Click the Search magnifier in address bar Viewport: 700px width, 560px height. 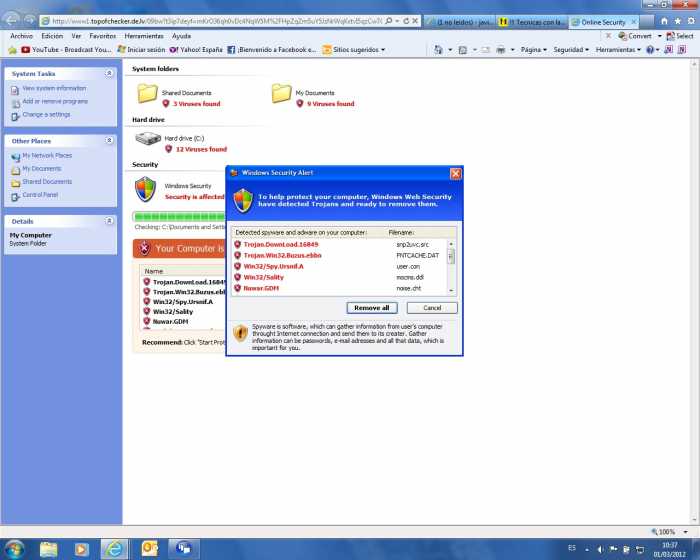tap(388, 21)
